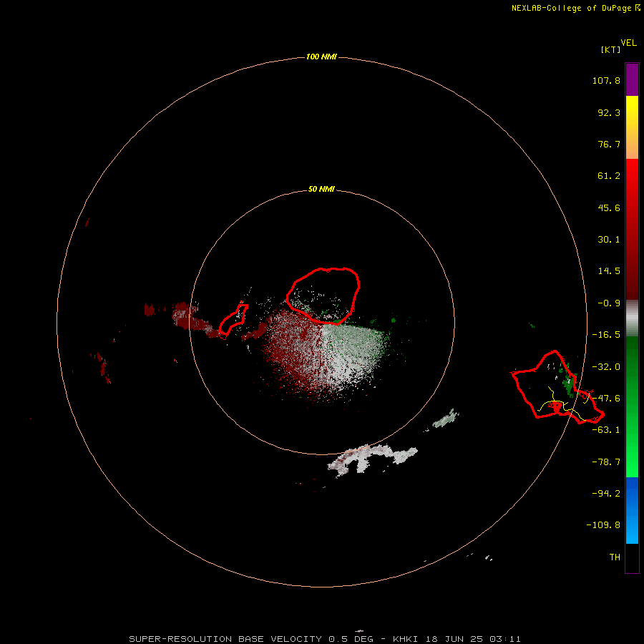The width and height of the screenshot is (644, 644).
Task: Click the -109.8 velocity scale value
Action: pyautogui.click(x=603, y=525)
